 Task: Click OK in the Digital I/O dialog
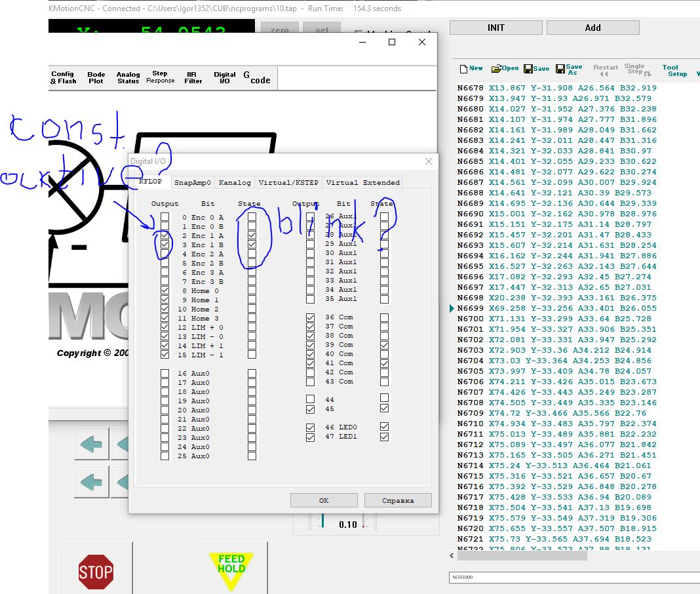point(324,500)
